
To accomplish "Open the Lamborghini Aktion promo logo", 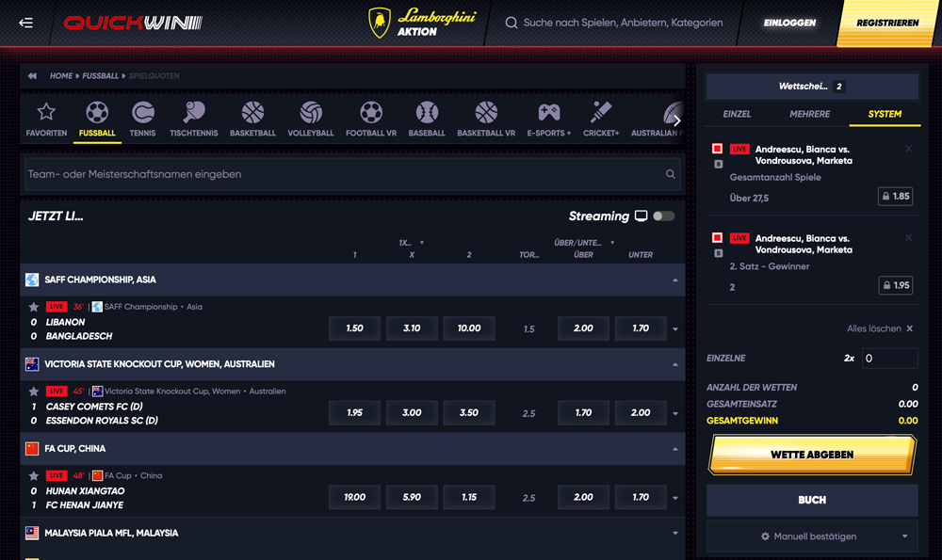I will pyautogui.click(x=422, y=23).
